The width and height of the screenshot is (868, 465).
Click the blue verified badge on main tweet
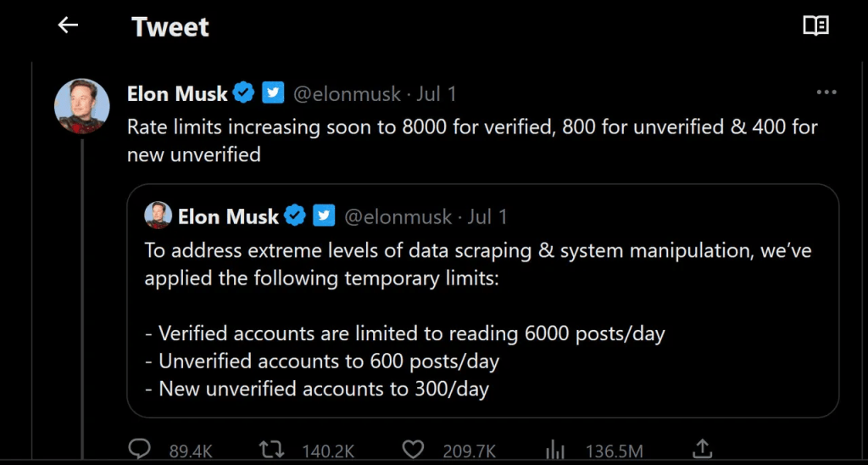244,92
